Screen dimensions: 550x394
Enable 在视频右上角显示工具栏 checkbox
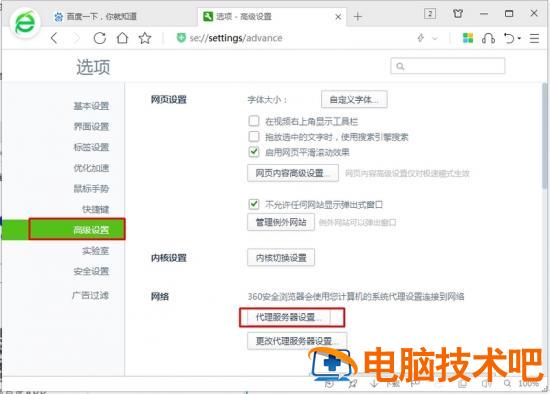pyautogui.click(x=254, y=121)
